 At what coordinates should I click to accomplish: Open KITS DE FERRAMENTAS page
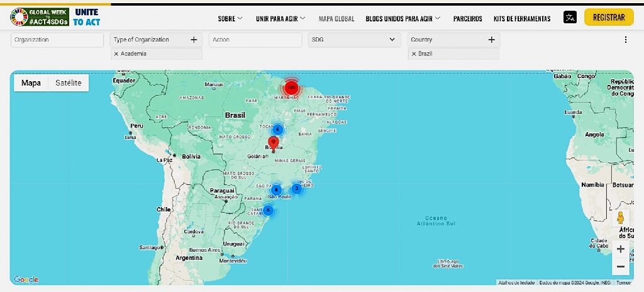522,18
